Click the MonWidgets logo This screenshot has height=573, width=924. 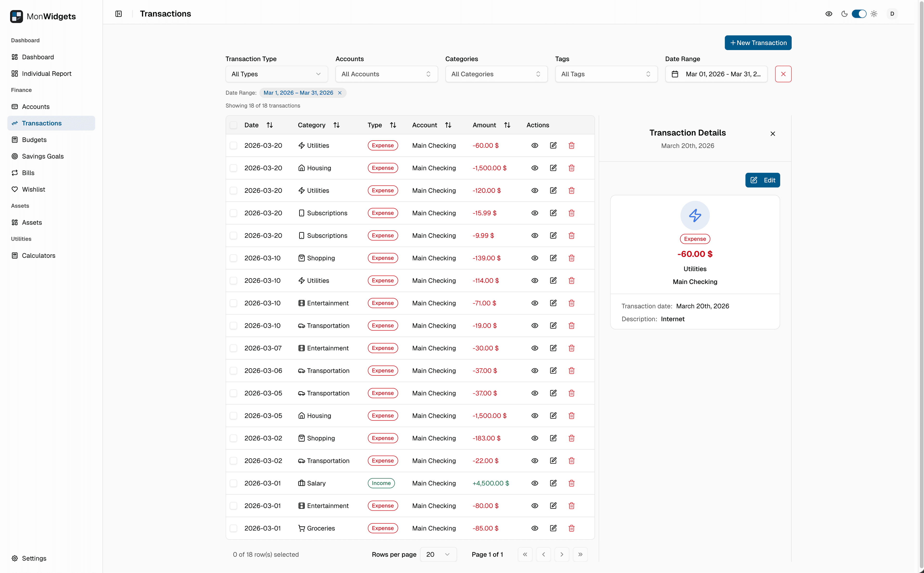pyautogui.click(x=43, y=16)
